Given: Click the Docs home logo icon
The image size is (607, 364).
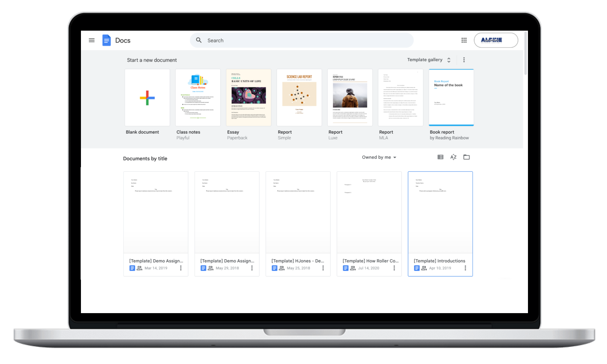Looking at the screenshot, I should point(107,40).
